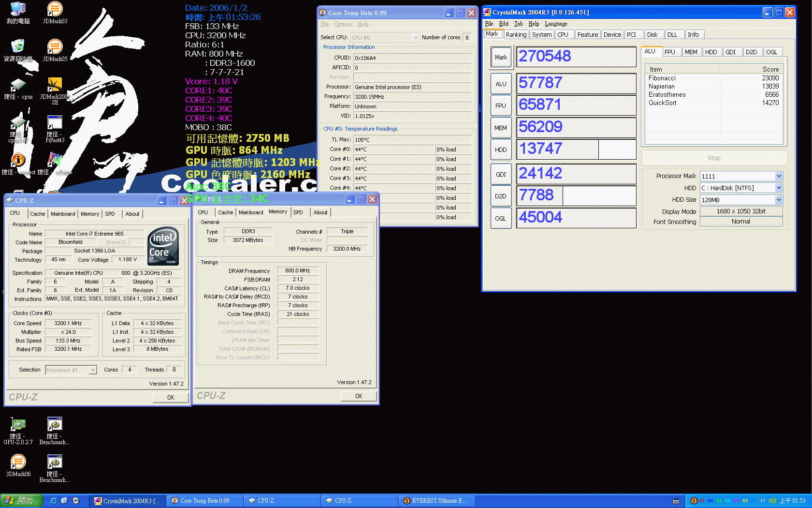Switch to CrystalMark 2004R3 taskbar item
This screenshot has height=508, width=812.
coord(127,501)
